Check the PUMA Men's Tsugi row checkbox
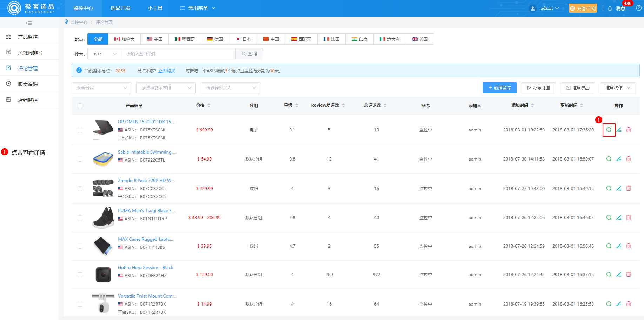 coord(80,218)
